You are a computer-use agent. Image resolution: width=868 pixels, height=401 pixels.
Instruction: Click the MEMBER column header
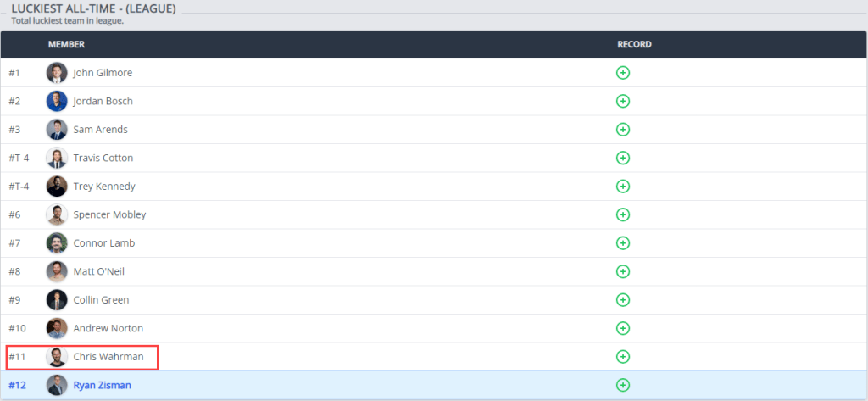point(66,44)
